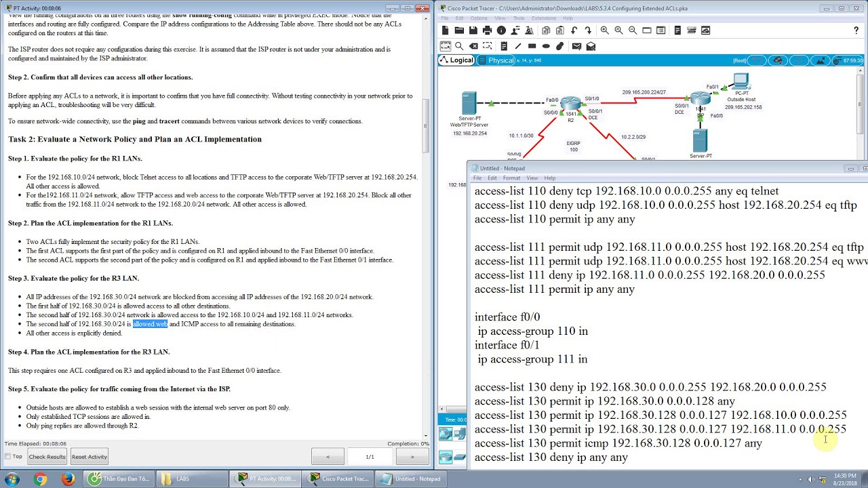
Task: Create new file in Packet Tracer
Action: pyautogui.click(x=445, y=30)
